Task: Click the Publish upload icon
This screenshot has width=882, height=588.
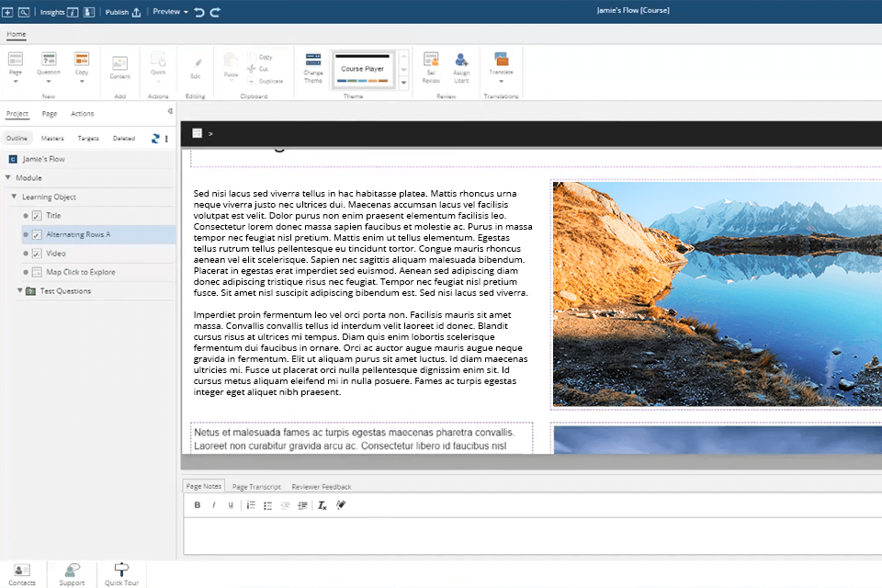Action: pyautogui.click(x=136, y=12)
